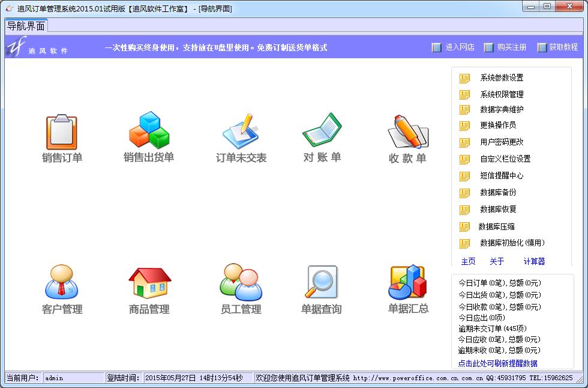Screen dimensions: 588x388
Task: Click the 主页 link
Action: coord(468,261)
